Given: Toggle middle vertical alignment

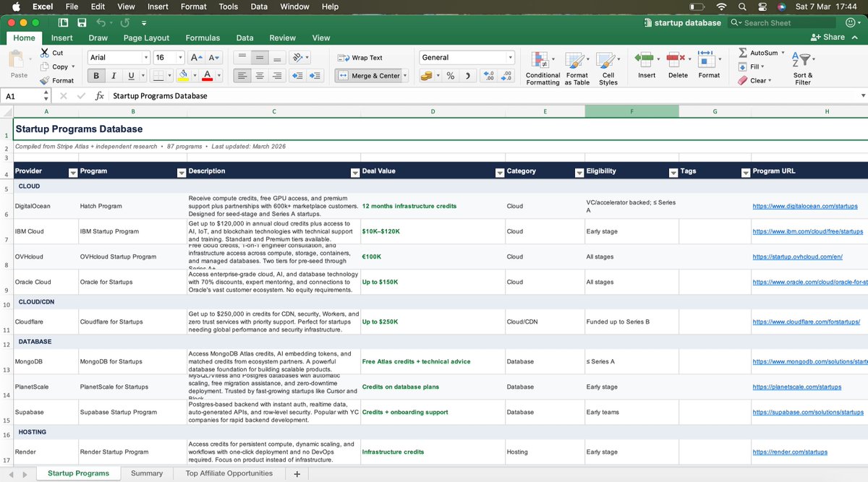Looking at the screenshot, I should pyautogui.click(x=260, y=58).
